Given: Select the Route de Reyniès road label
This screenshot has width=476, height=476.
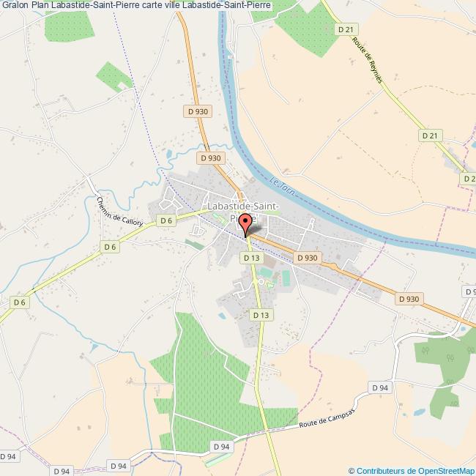Looking at the screenshot, I should tap(367, 60).
